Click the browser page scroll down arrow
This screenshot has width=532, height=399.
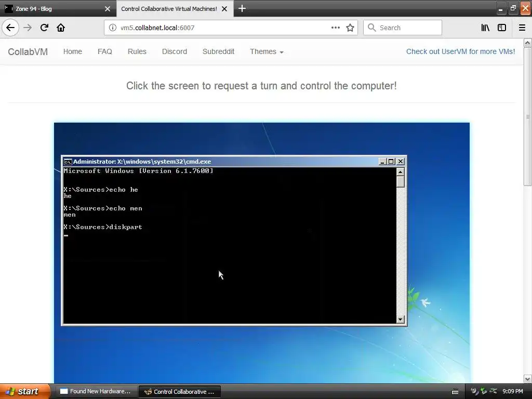[x=528, y=379]
